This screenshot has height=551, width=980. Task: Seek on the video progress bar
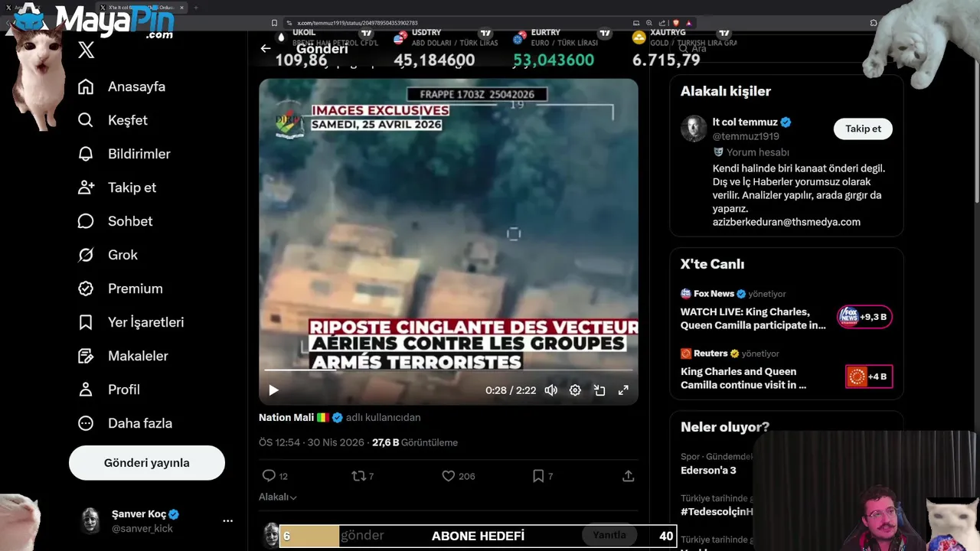pyautogui.click(x=449, y=370)
